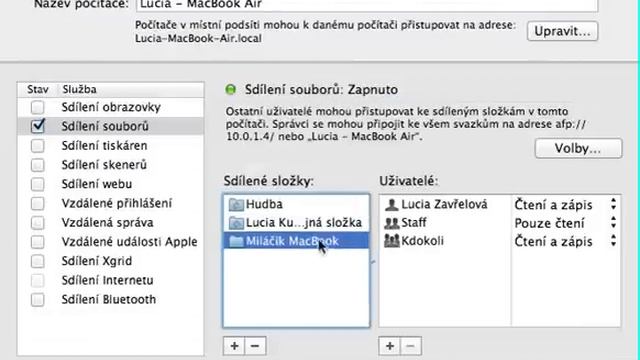The height and width of the screenshot is (360, 640).
Task: Enable Vzdálená správa checkbox
Action: tap(38, 222)
